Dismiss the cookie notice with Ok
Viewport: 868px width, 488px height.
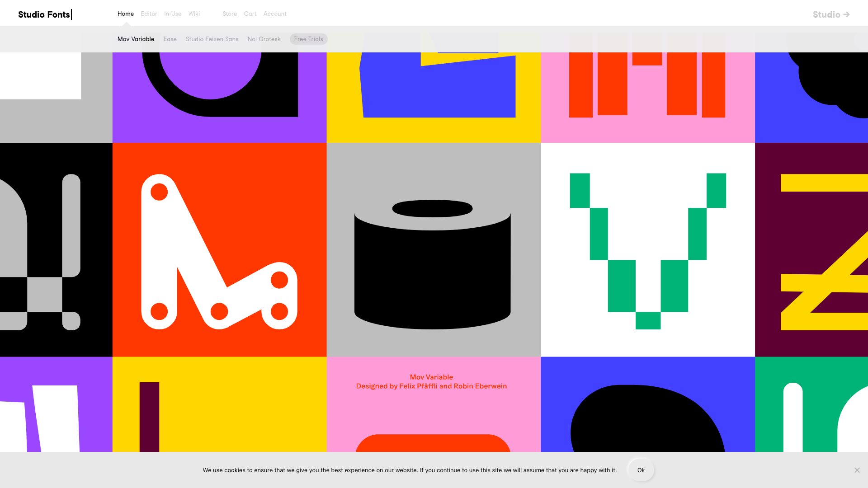[641, 469]
